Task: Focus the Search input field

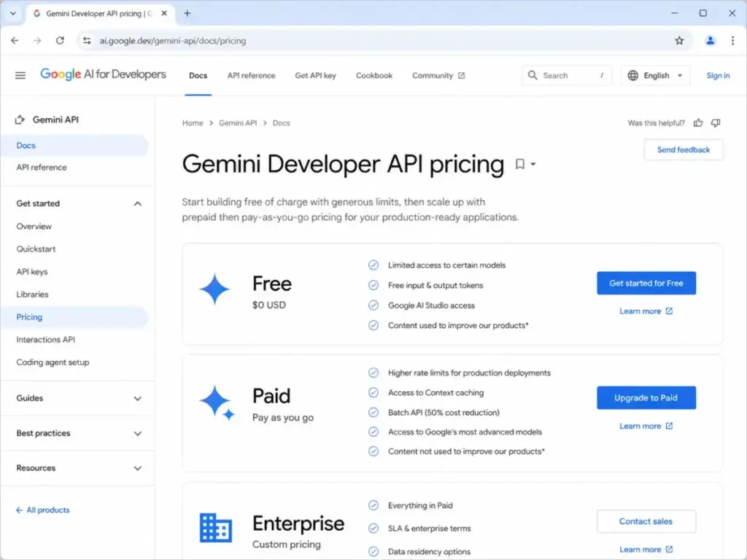Action: (x=567, y=75)
